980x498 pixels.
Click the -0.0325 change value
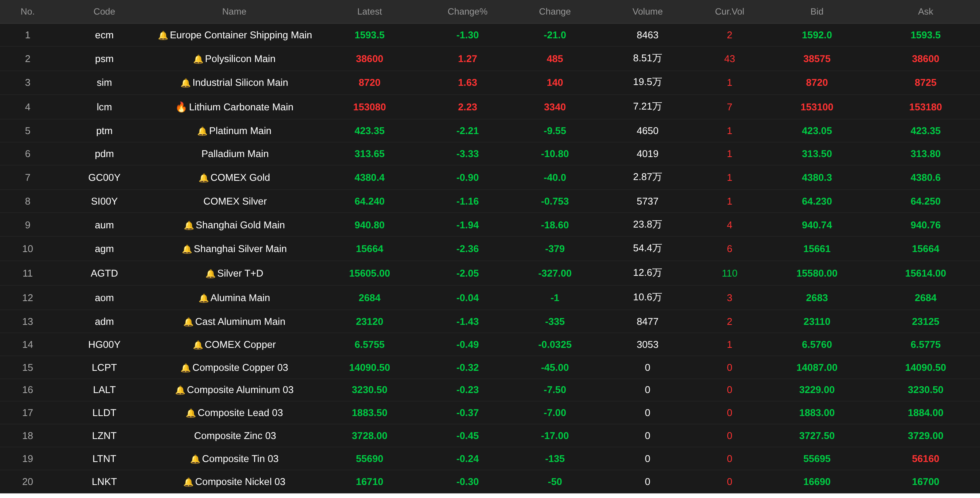point(555,344)
